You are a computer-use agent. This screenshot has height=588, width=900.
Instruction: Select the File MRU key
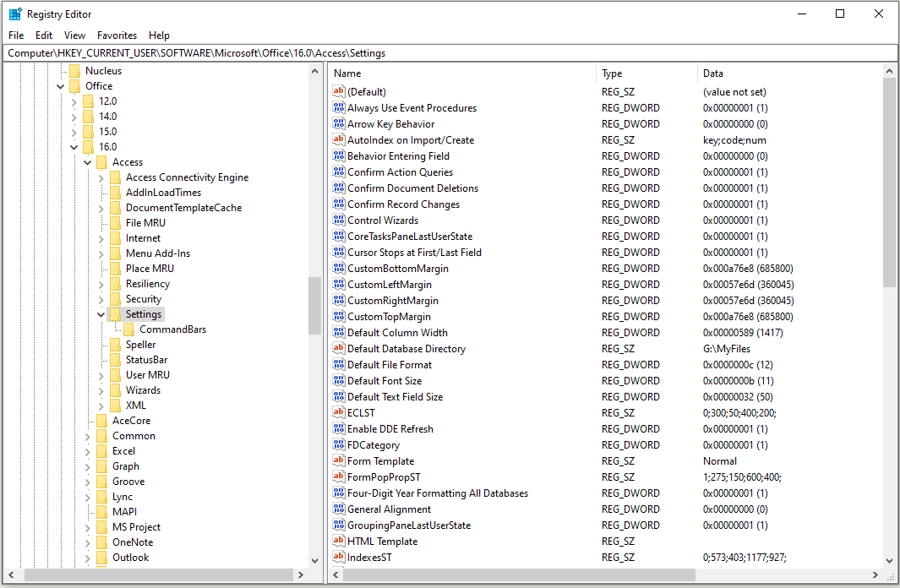pyautogui.click(x=146, y=222)
